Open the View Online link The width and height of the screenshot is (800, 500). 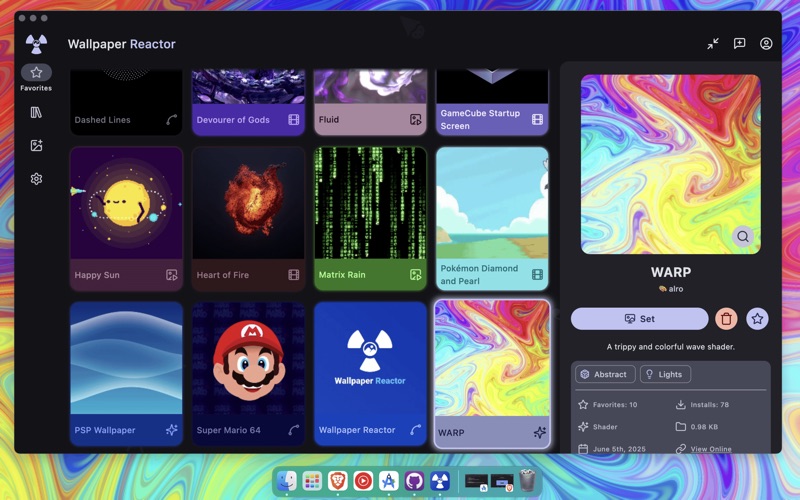pyautogui.click(x=711, y=449)
